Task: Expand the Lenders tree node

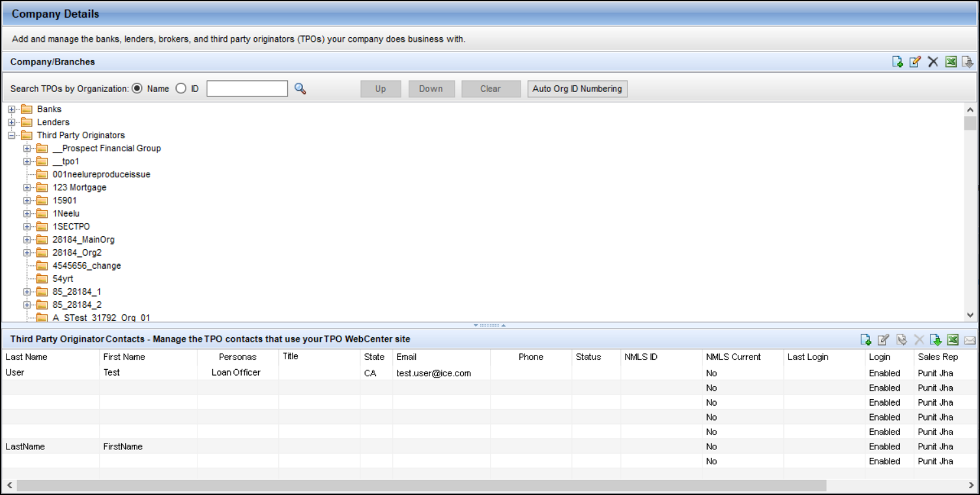Action: click(11, 122)
